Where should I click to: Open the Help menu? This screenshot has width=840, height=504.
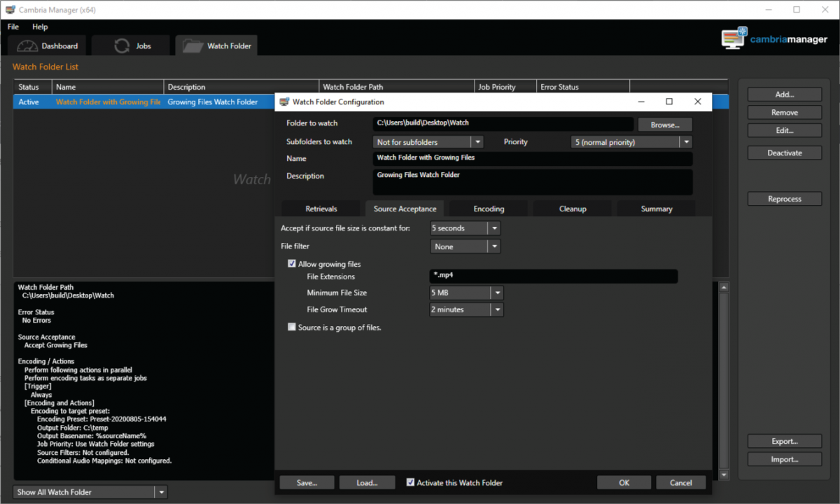pyautogui.click(x=40, y=27)
